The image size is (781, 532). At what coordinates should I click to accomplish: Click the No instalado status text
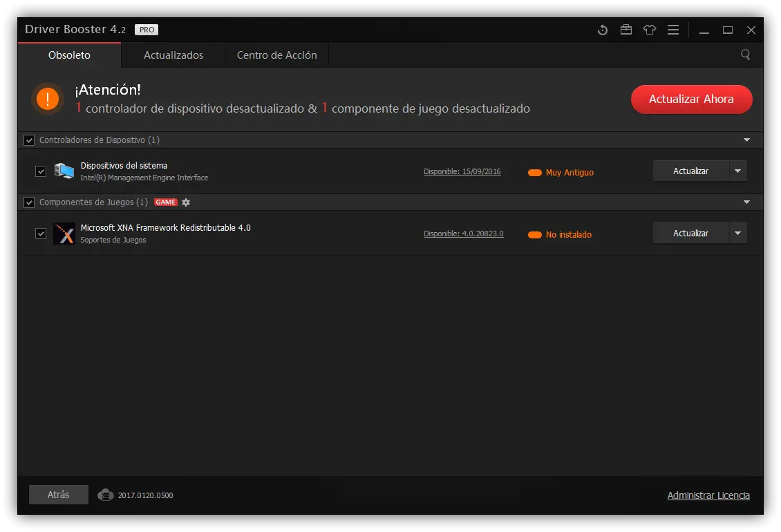pos(569,235)
